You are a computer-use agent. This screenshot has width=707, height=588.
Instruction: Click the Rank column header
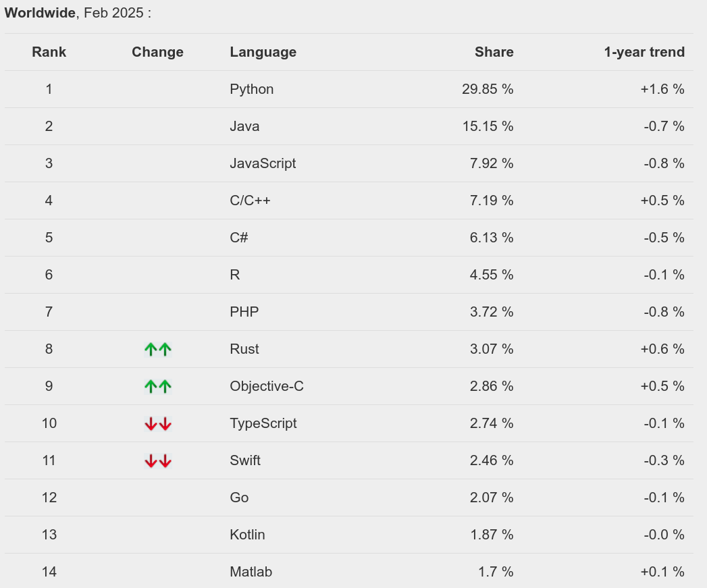coord(49,52)
